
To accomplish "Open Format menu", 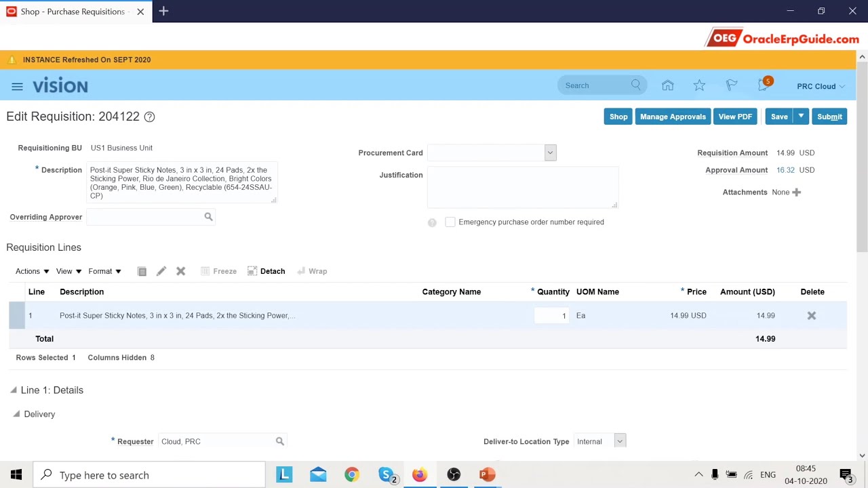I will tap(104, 271).
